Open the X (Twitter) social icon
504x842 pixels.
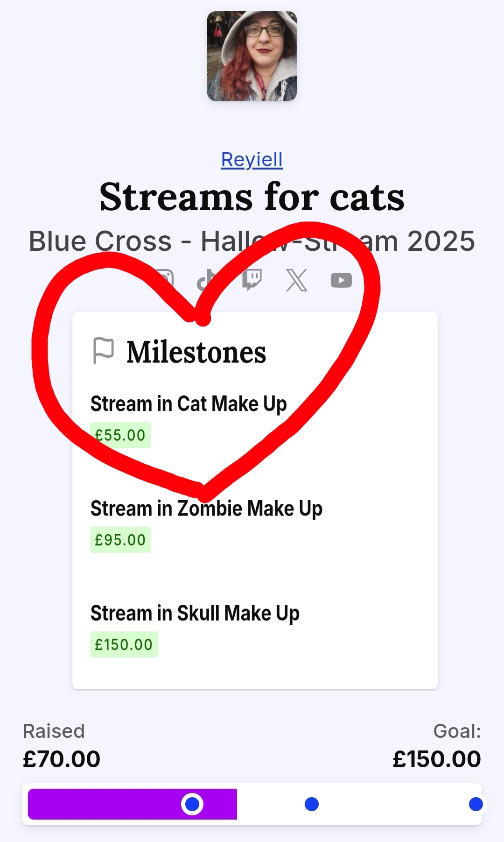point(297,280)
